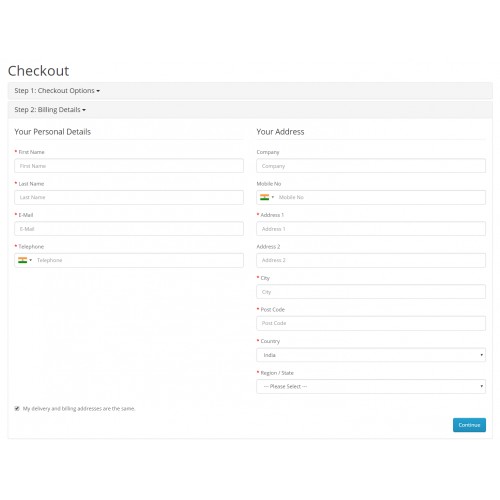
Task: Click the Address 2 field
Action: pos(371,260)
